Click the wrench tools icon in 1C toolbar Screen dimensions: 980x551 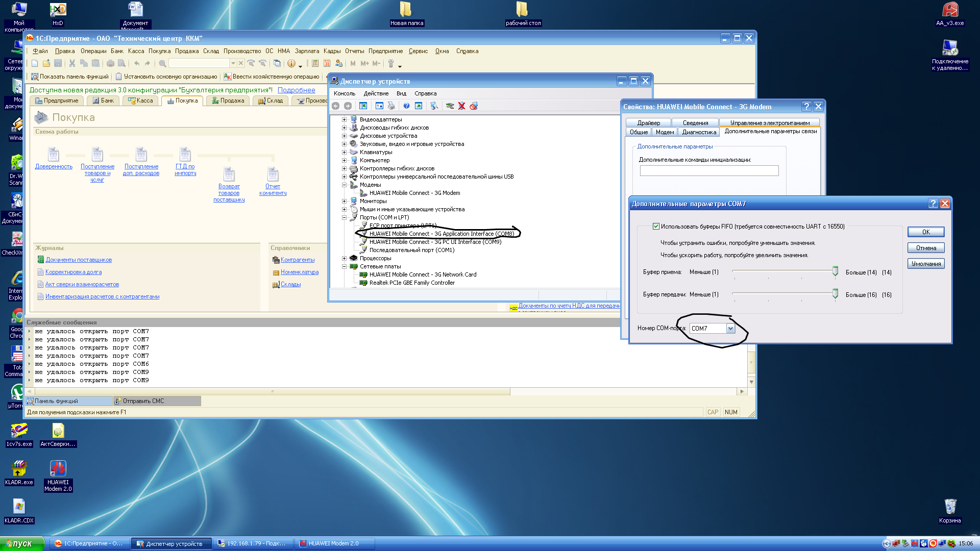point(391,63)
